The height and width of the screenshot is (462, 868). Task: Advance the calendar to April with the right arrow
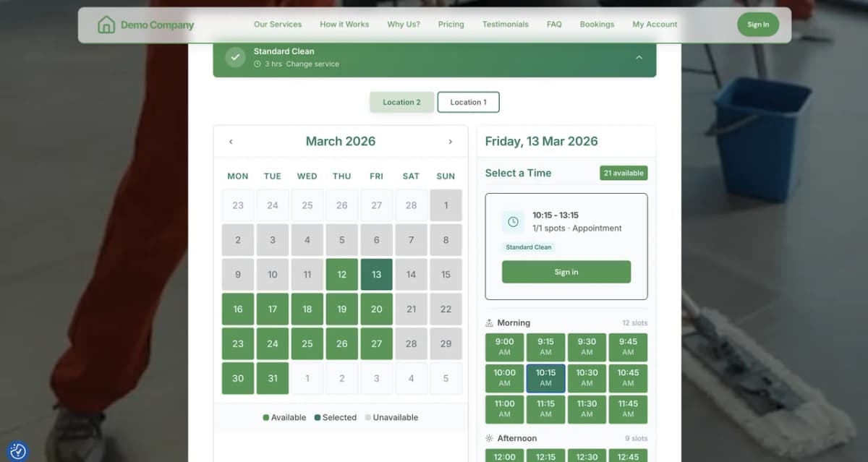pos(450,142)
